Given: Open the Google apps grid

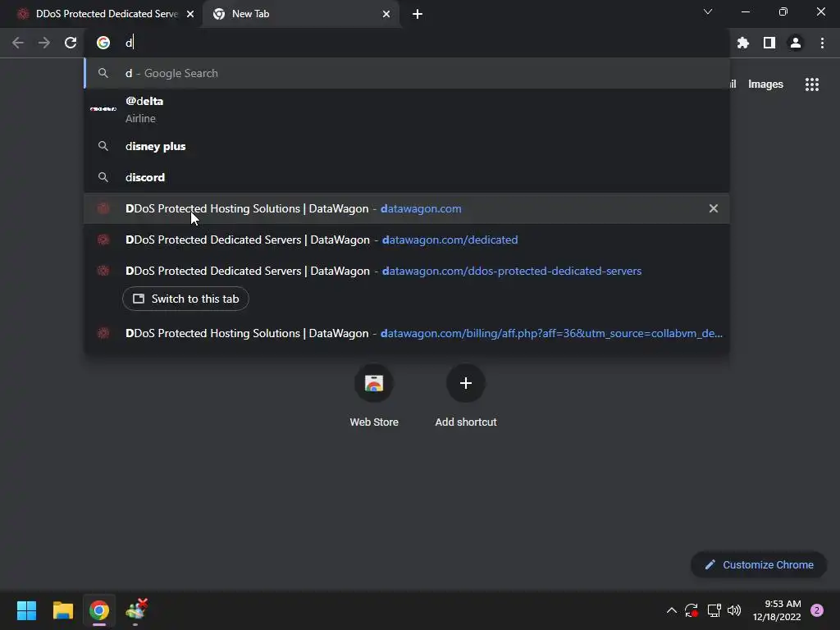Looking at the screenshot, I should [x=812, y=84].
